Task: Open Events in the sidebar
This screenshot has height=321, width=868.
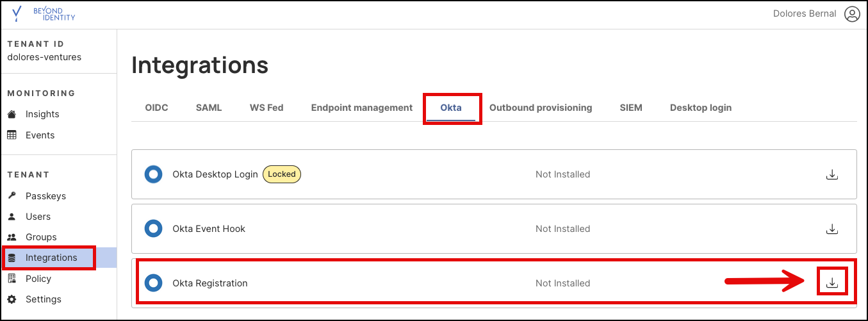Action: pyautogui.click(x=40, y=135)
